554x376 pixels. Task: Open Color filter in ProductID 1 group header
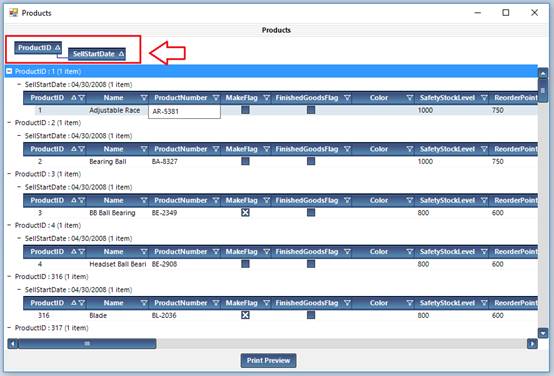point(409,98)
